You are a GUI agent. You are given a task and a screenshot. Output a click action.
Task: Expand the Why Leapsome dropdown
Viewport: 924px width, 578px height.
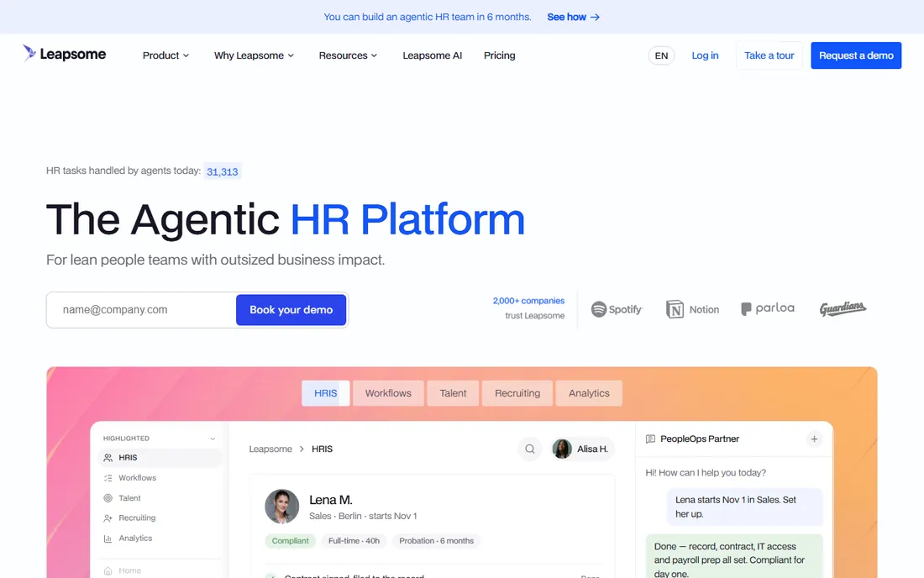pyautogui.click(x=254, y=55)
